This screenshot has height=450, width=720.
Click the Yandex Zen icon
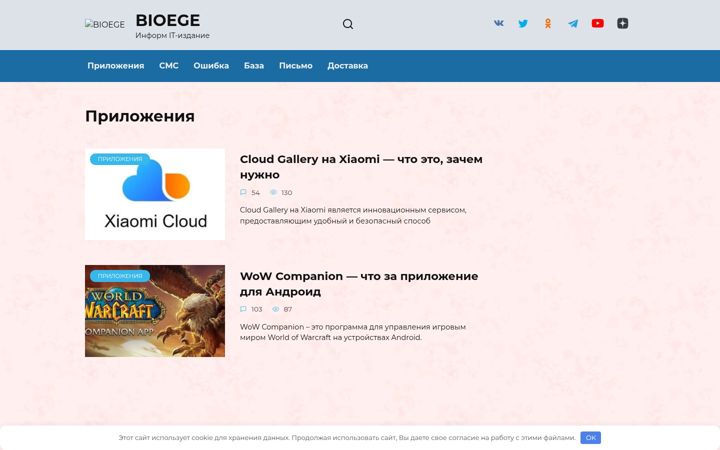[x=622, y=23]
